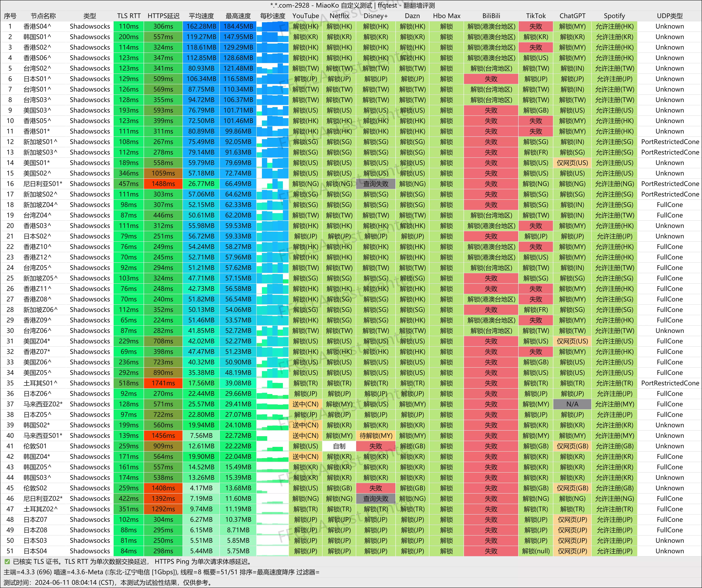
Task: Click the 送中(CN) YouTube cell for 马来西亚Z02*
Action: 305,404
